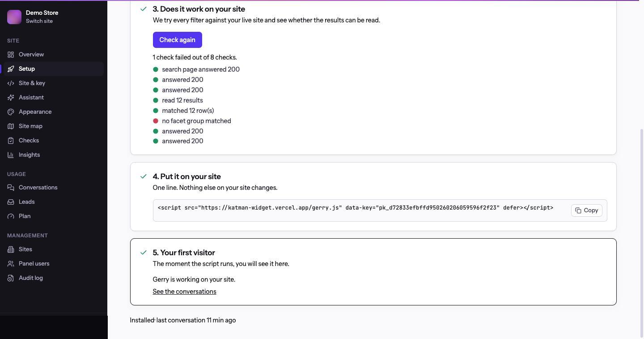Click the Demo Store purple avatar
The width and height of the screenshot is (644, 339).
14,17
